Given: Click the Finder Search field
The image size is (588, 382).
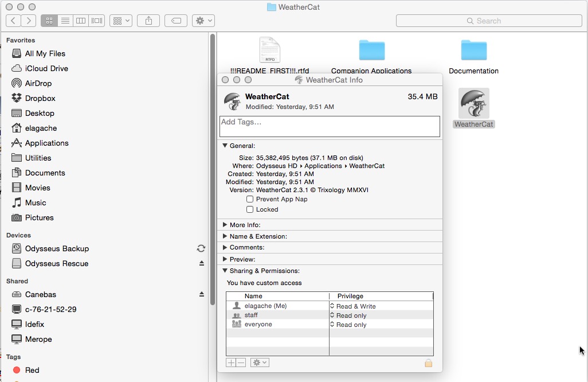Looking at the screenshot, I should click(x=489, y=21).
